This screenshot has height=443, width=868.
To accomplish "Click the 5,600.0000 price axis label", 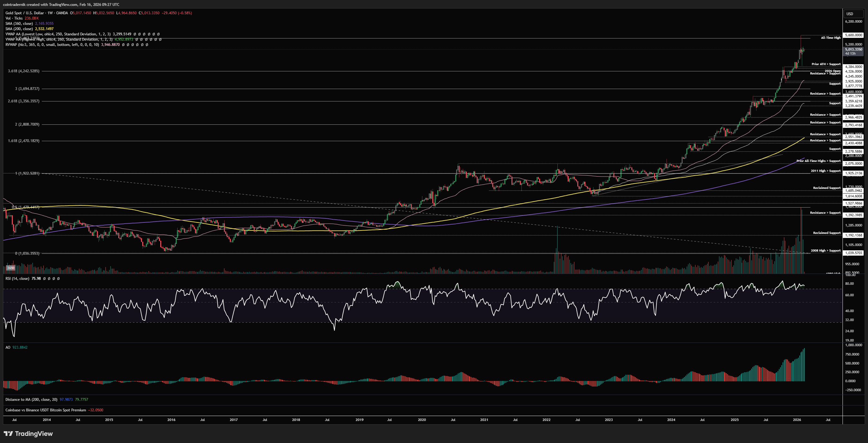I will coord(853,35).
